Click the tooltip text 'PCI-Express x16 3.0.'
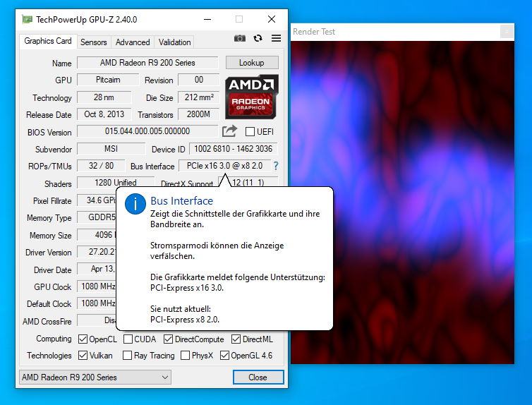This screenshot has height=405, width=532. (186, 288)
